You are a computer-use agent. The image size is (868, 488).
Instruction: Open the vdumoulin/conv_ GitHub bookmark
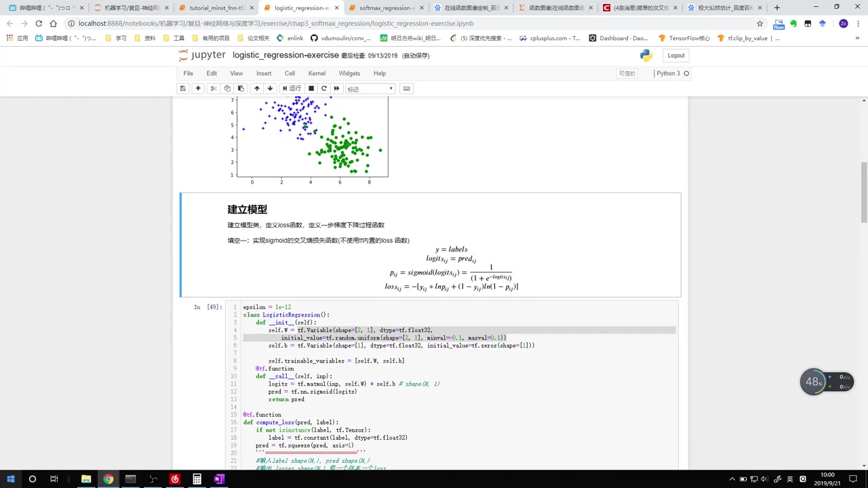click(341, 38)
